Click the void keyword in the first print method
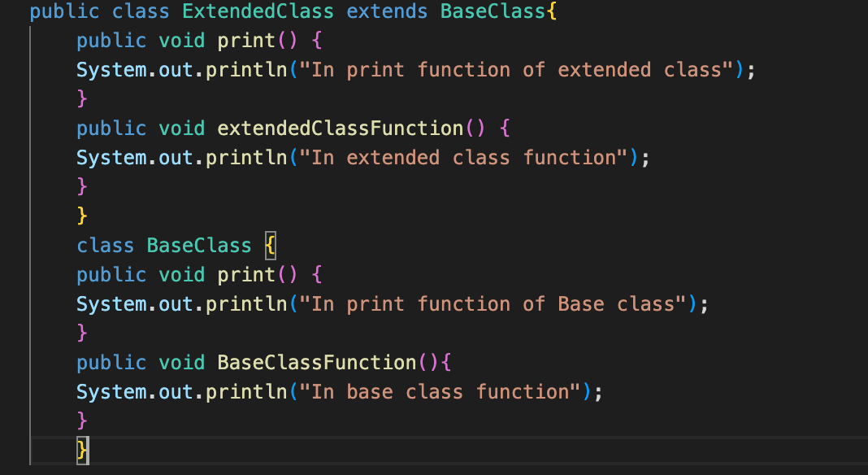The height and width of the screenshot is (475, 868). 180,40
